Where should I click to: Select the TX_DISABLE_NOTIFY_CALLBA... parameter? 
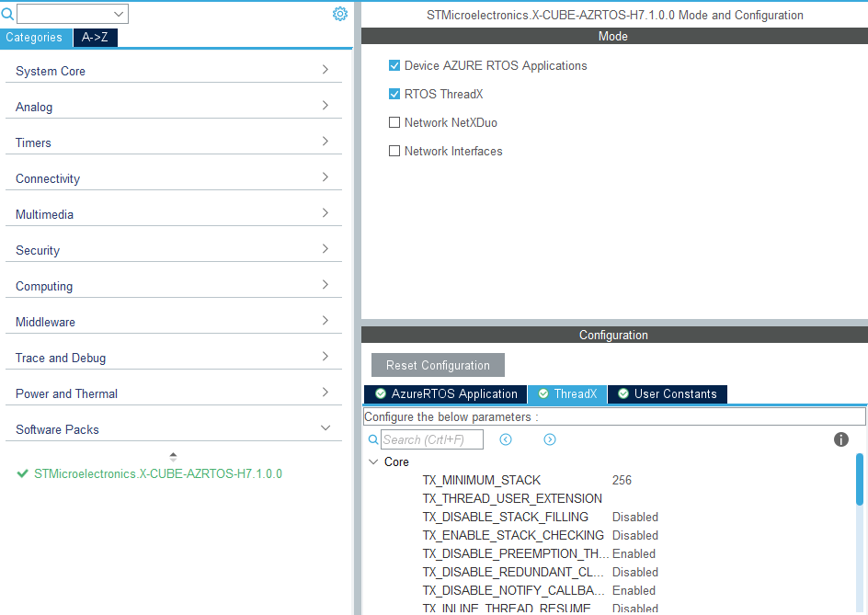pos(513,590)
